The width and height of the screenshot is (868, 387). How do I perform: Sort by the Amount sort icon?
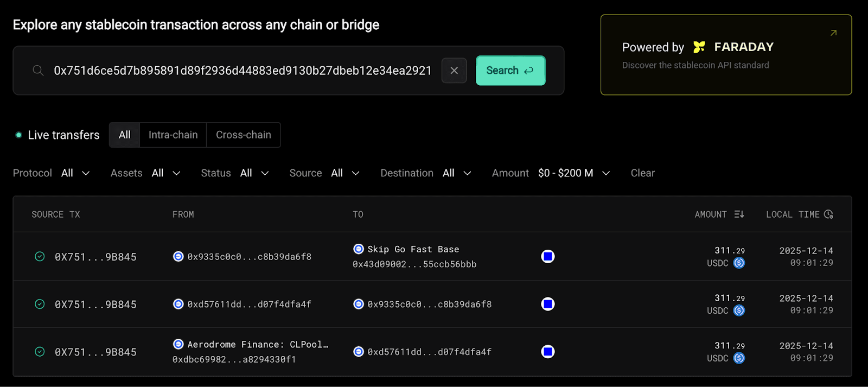point(739,214)
